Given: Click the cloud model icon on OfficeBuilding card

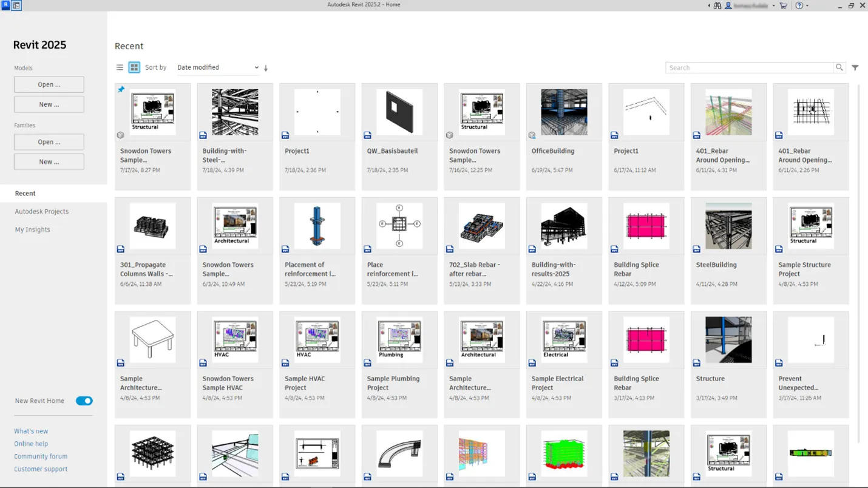Looking at the screenshot, I should pos(532,135).
